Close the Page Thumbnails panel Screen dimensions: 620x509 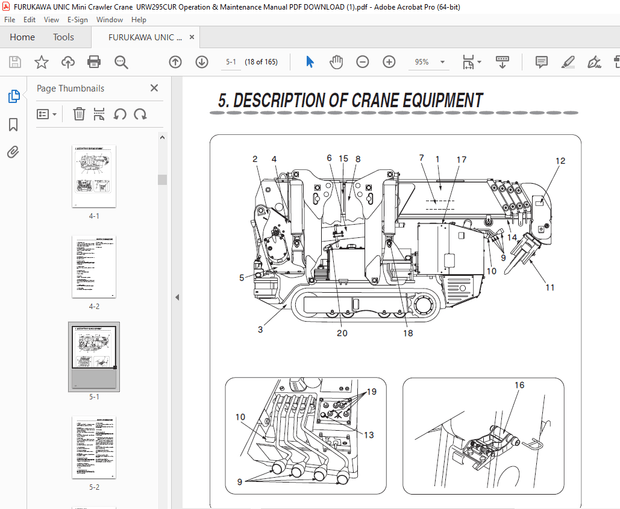coord(154,88)
